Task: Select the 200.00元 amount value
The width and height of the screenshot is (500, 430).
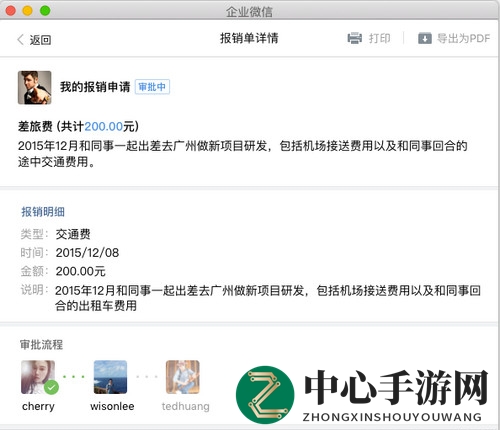Action: click(81, 271)
